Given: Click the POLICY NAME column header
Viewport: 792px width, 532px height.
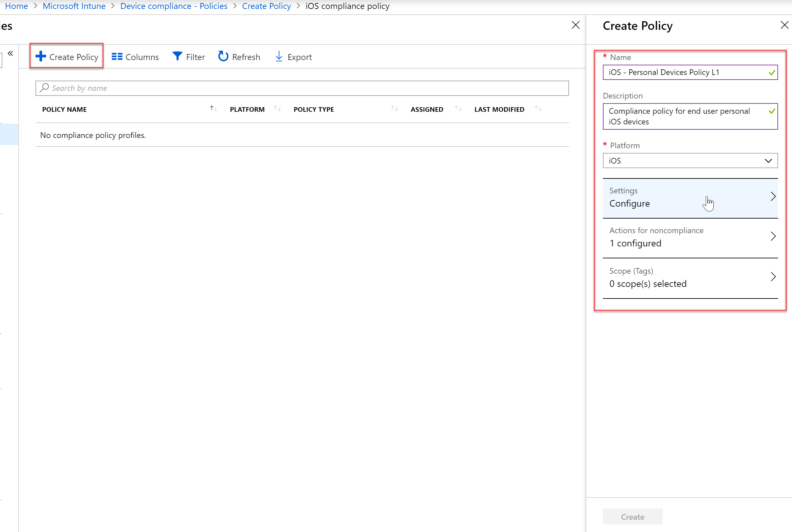Looking at the screenshot, I should (x=64, y=109).
